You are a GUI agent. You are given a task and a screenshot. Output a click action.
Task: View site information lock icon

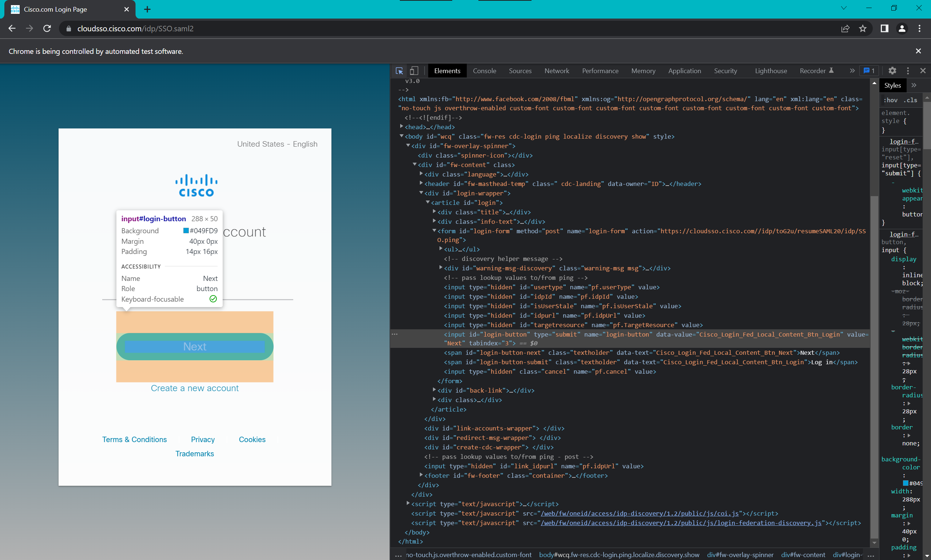pos(69,29)
